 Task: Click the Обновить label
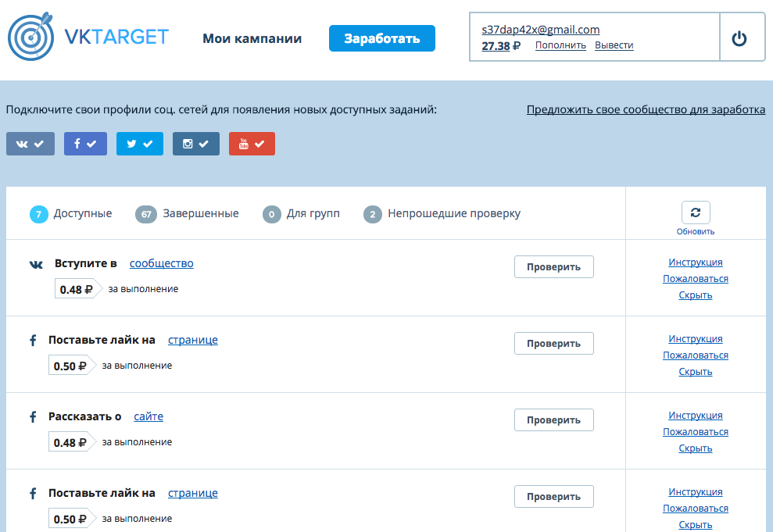click(695, 231)
